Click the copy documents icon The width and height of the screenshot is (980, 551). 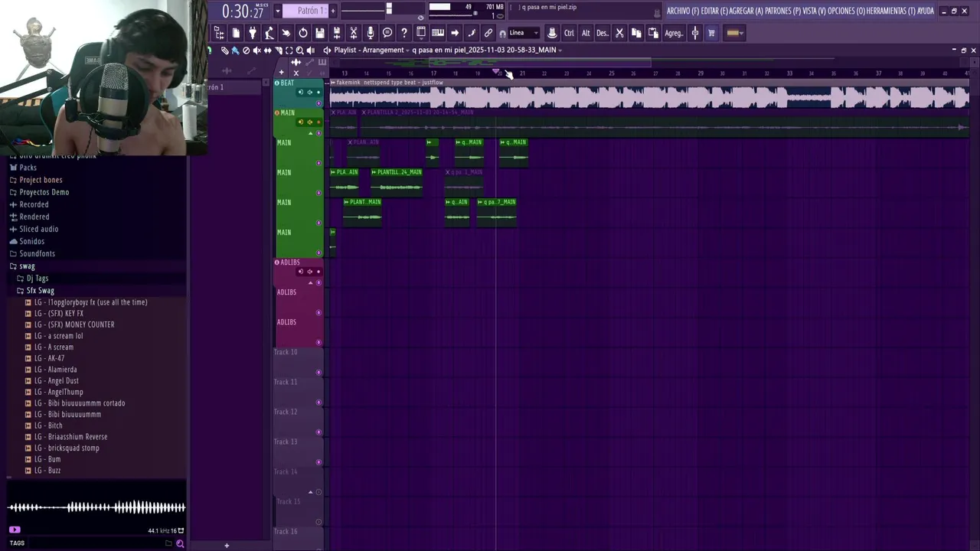pyautogui.click(x=636, y=33)
